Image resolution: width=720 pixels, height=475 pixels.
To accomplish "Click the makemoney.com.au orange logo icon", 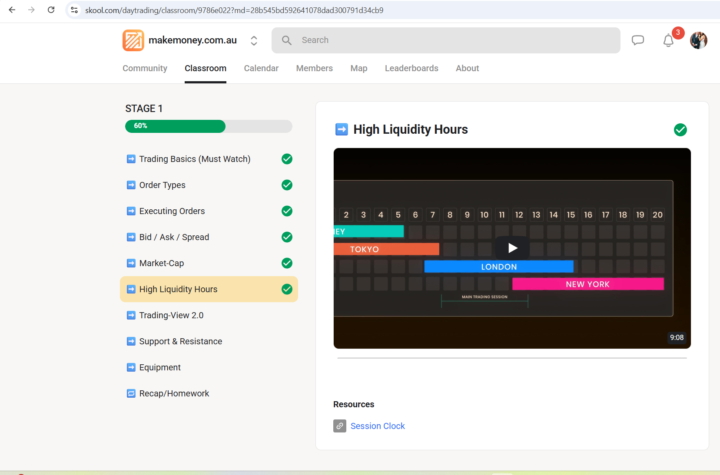I will pyautogui.click(x=133, y=40).
